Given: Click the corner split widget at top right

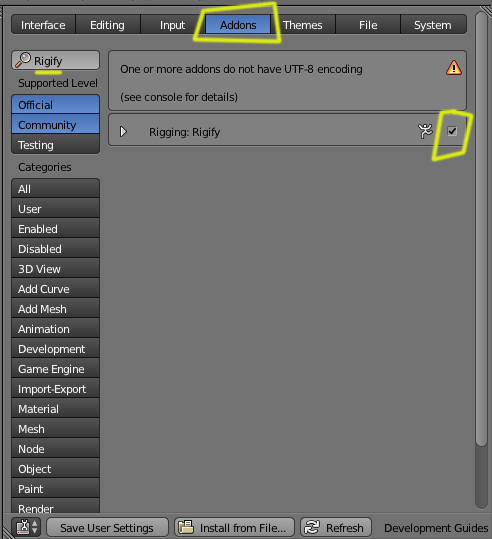Looking at the screenshot, I should (x=486, y=9).
